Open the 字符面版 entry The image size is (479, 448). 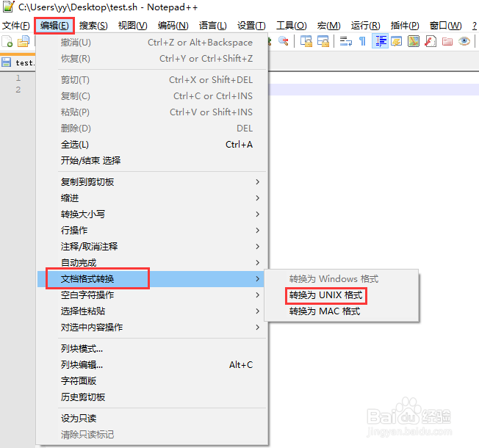click(x=153, y=381)
